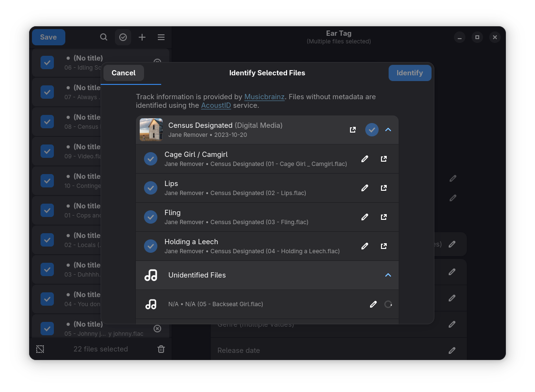Click the Release date field

tap(339, 351)
